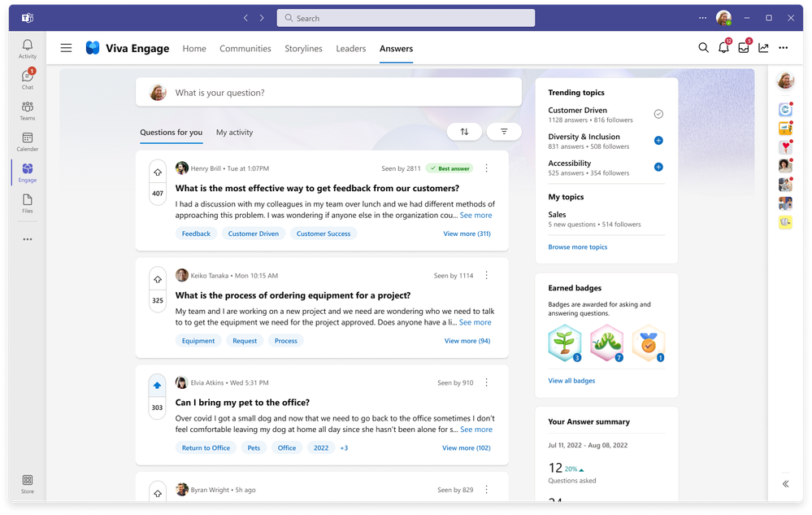Open Activity in the Teams sidebar

point(28,49)
